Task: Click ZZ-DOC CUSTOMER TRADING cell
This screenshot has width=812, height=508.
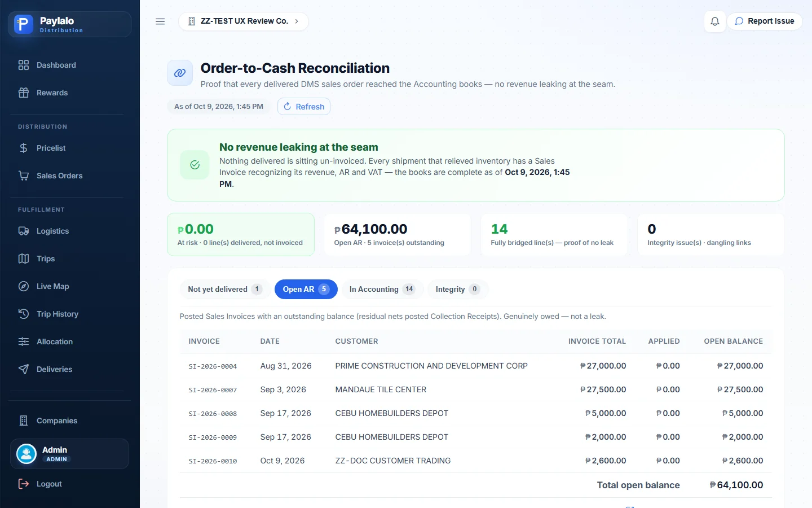Action: pos(393,461)
